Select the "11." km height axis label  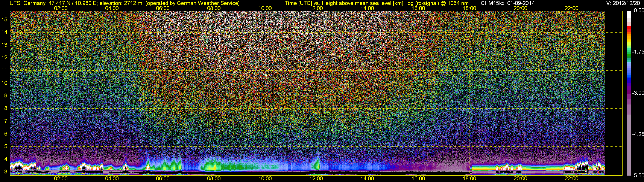click(5, 70)
